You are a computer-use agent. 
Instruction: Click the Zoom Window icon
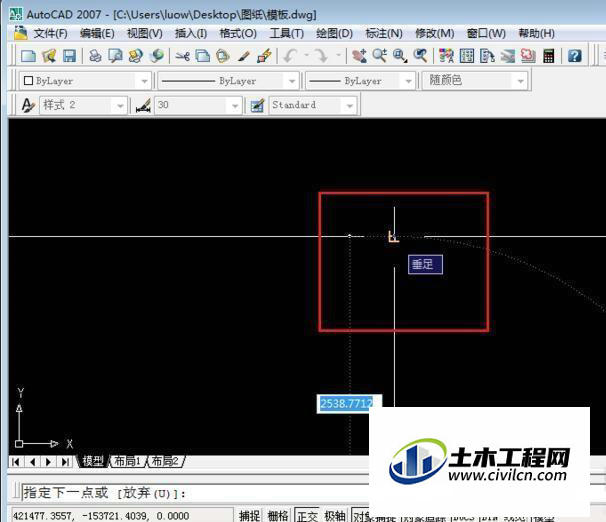click(x=400, y=56)
